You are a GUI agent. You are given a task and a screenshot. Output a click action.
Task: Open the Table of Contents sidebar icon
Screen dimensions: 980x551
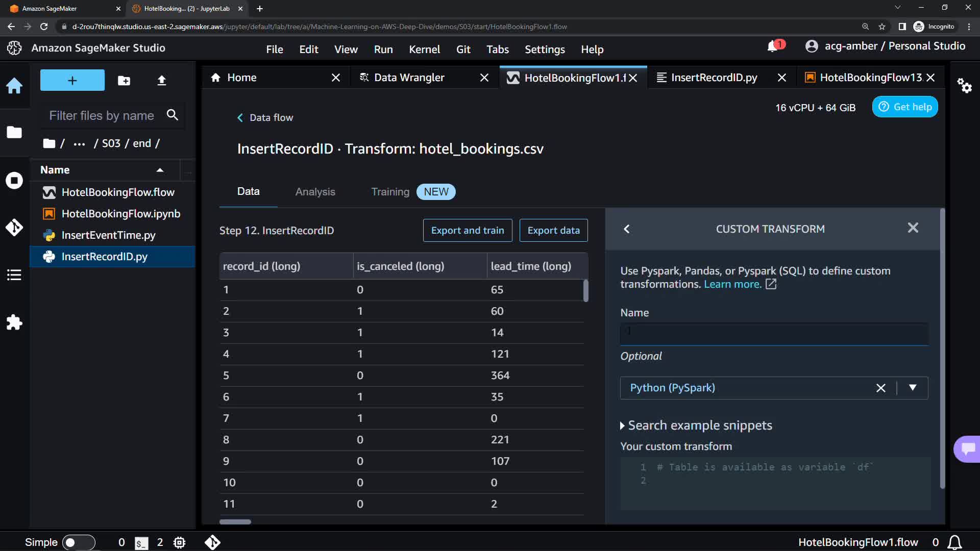click(14, 275)
